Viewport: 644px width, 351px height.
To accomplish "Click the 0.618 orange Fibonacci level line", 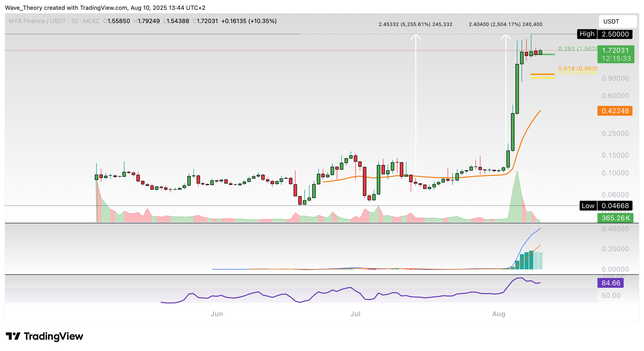I will point(542,74).
